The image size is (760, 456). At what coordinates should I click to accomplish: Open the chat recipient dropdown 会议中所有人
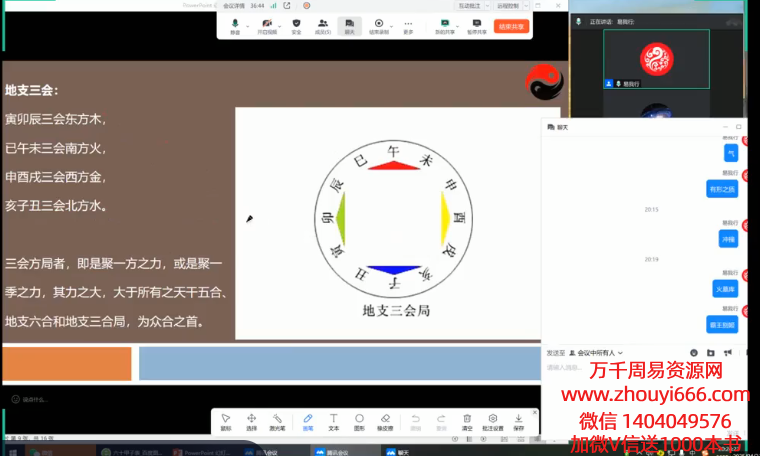[x=596, y=353]
